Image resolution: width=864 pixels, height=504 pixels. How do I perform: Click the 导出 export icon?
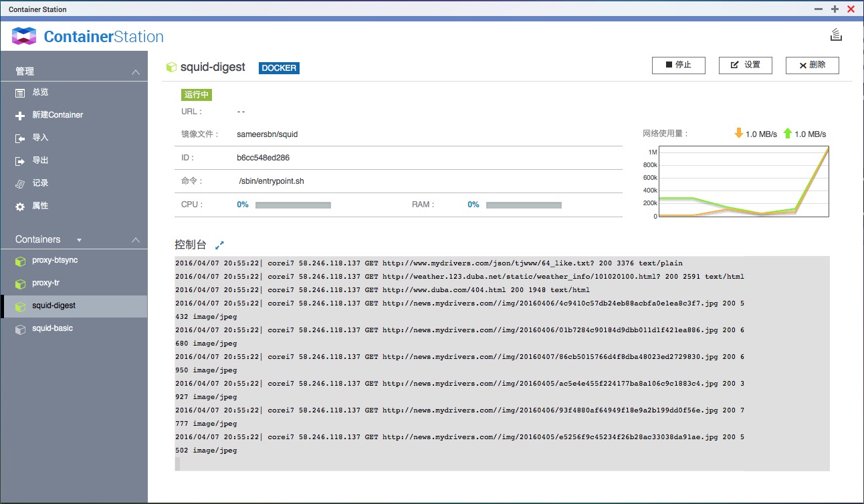pos(20,161)
